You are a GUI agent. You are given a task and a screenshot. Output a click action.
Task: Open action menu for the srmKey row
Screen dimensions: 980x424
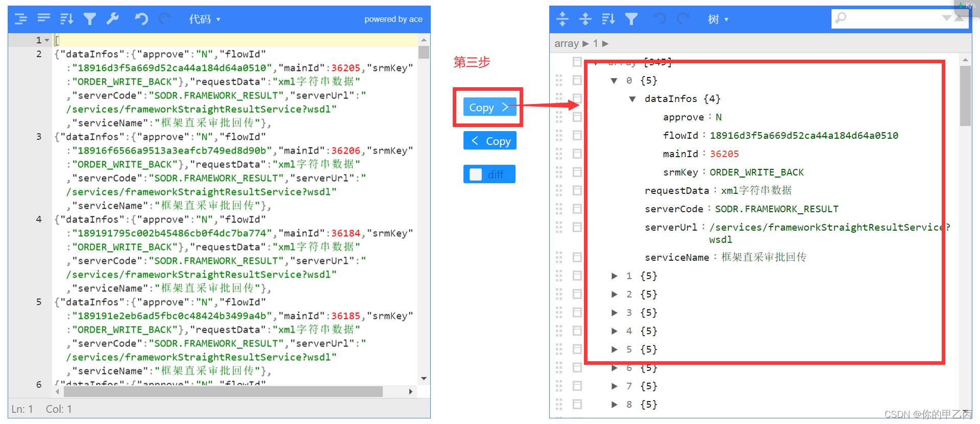pyautogui.click(x=577, y=172)
